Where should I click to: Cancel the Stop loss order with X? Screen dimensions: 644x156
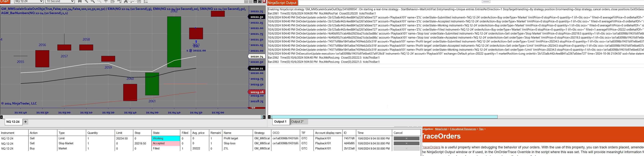click(x=407, y=143)
